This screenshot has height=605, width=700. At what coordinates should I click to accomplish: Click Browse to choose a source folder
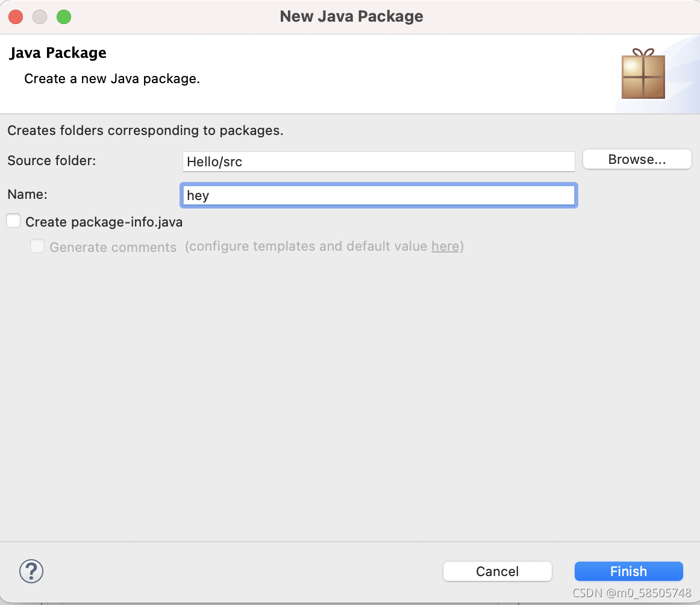point(637,159)
